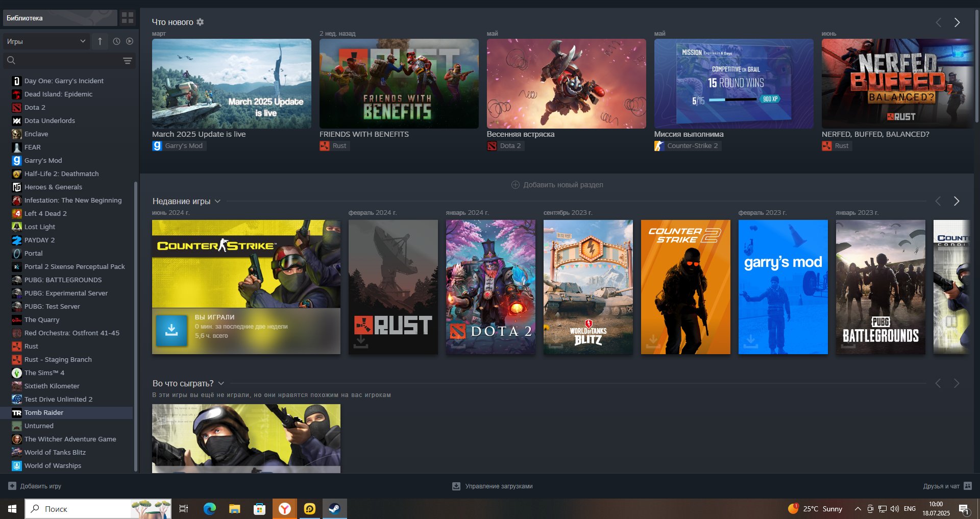Viewport: 980px width, 519px height.
Task: Open File Explorer from taskbar
Action: pos(235,509)
